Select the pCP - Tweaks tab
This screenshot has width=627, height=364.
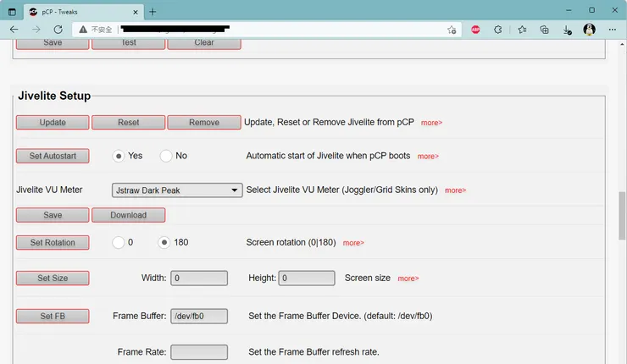pos(84,12)
